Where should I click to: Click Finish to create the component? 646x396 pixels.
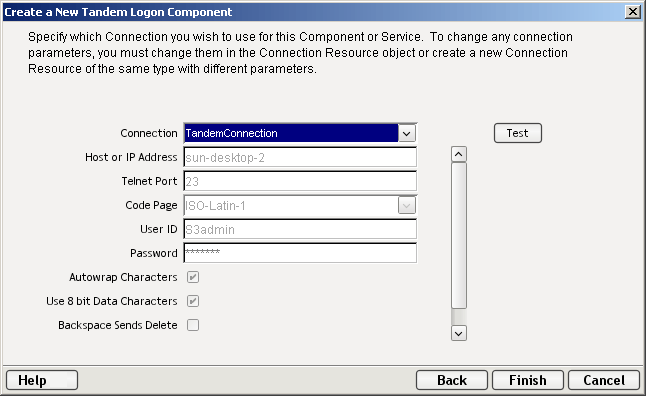click(x=528, y=380)
